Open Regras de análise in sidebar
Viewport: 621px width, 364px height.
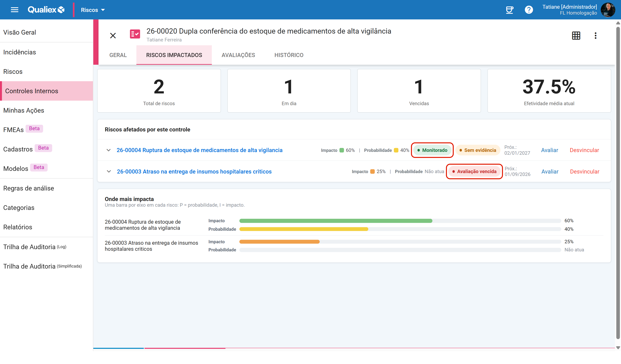[46, 188]
